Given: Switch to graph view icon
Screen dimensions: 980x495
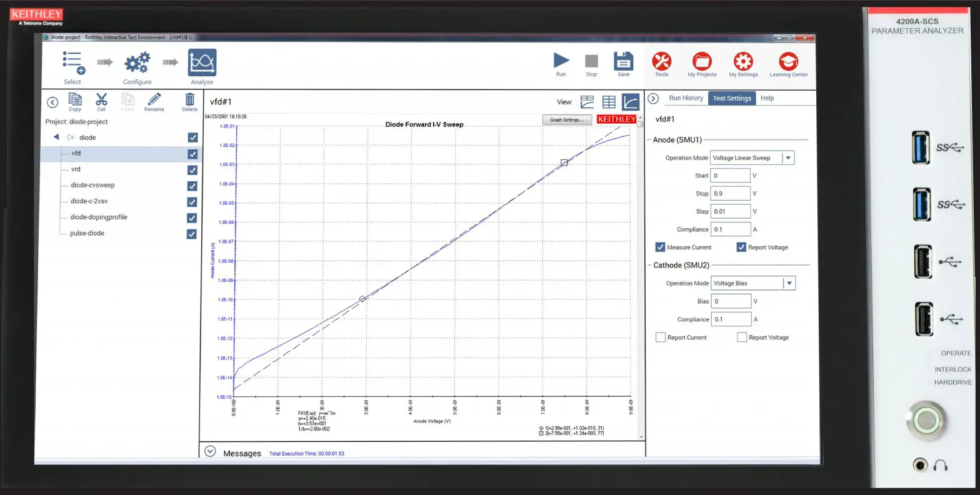Looking at the screenshot, I should (631, 102).
